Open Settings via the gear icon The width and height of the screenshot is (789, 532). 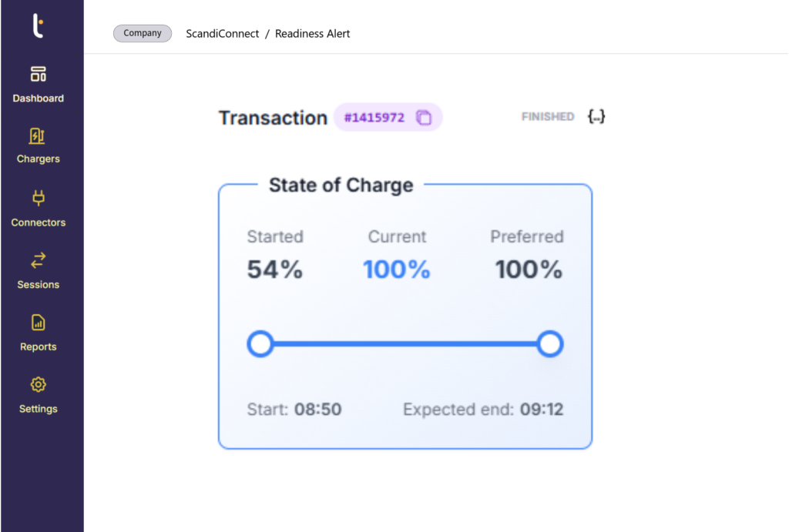(38, 385)
